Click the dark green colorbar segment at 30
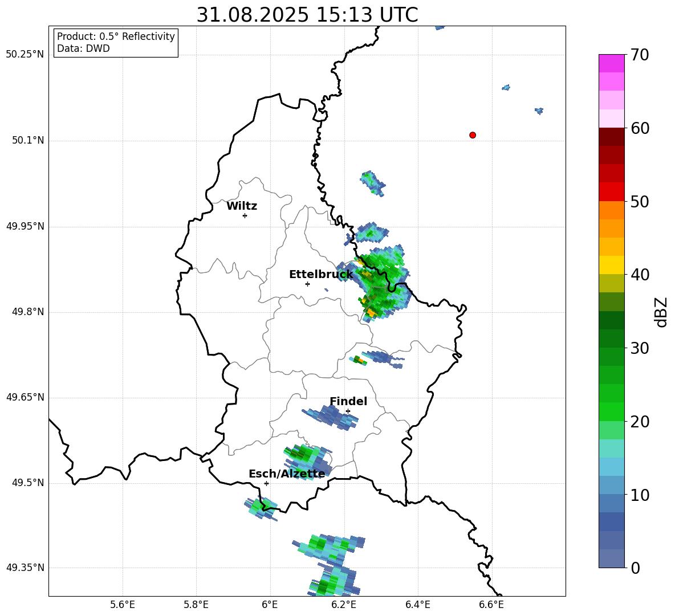Viewport: 675px width, 616px height. point(611,338)
